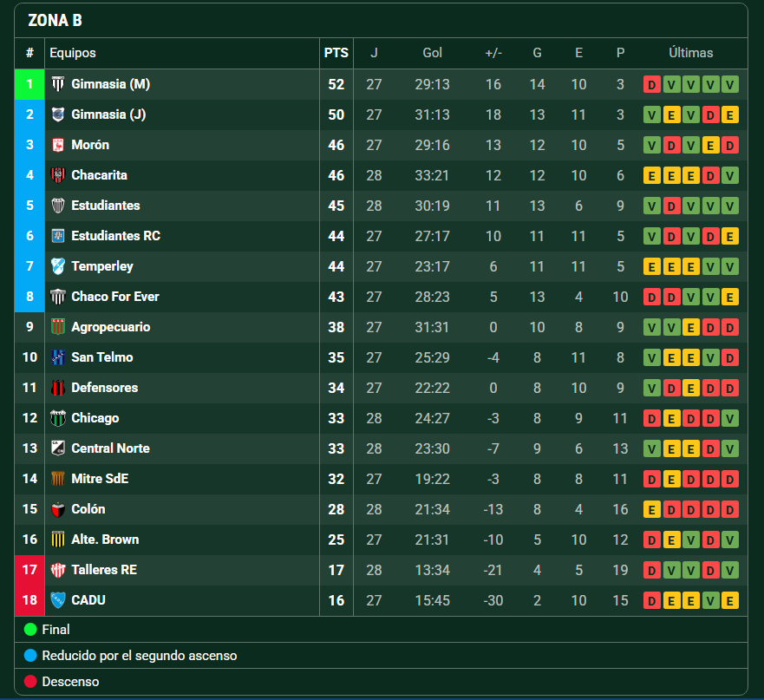Open the Chaco For Ever team link
The width and height of the screenshot is (764, 700).
tap(115, 297)
